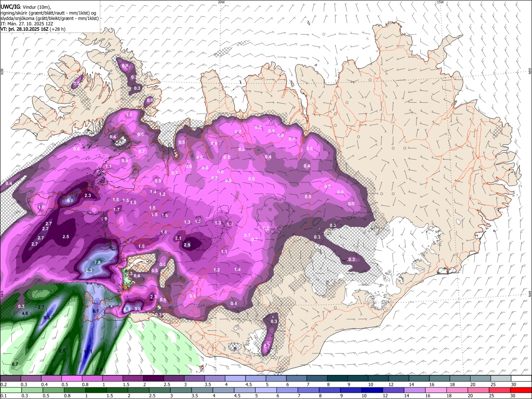Pick the lower legend blue swatch starting at 7
This screenshot has height=399, width=532.
coord(308,390)
